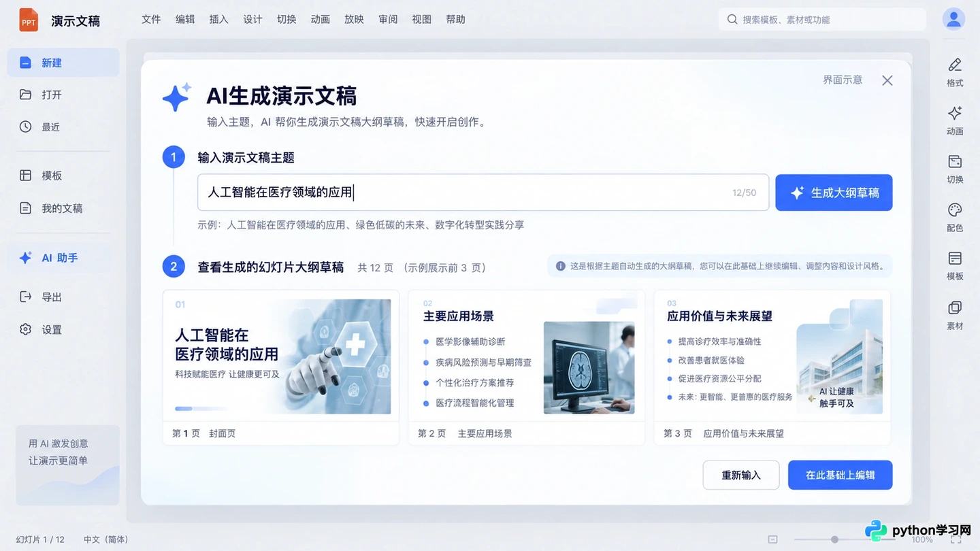Open the 动画 panel on right toolbar
This screenshot has width=980, height=551.
click(955, 120)
